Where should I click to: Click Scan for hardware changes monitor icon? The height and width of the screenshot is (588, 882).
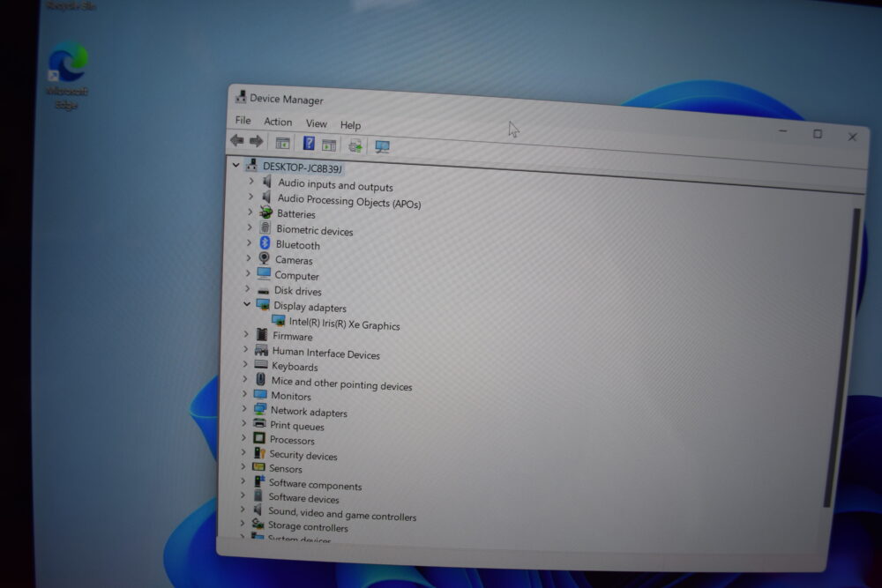[382, 147]
